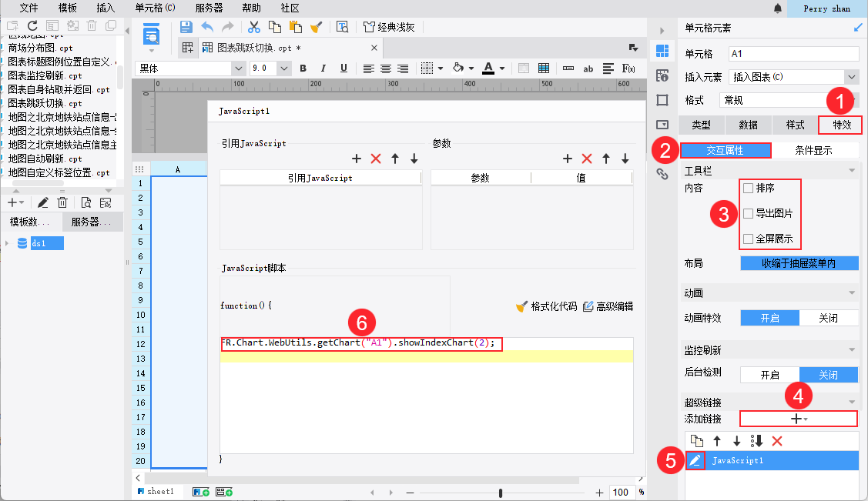The image size is (868, 501).
Task: Align text to the right
Action: point(403,68)
